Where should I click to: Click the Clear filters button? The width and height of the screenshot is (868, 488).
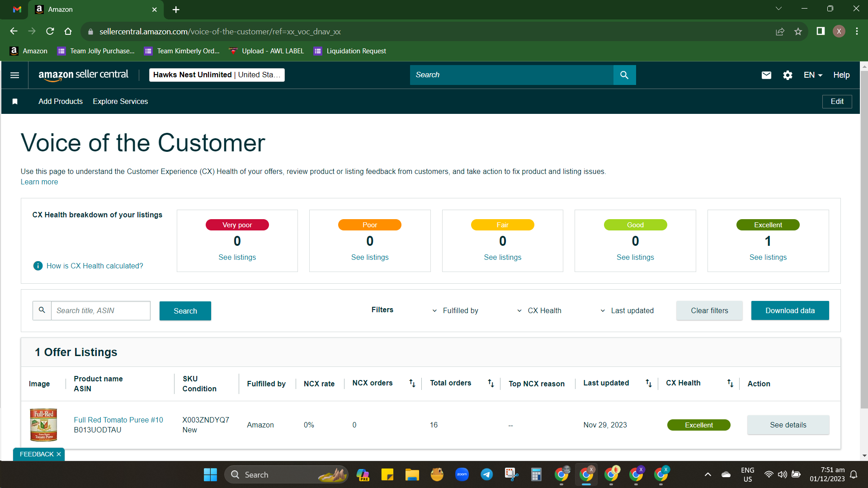pyautogui.click(x=709, y=310)
